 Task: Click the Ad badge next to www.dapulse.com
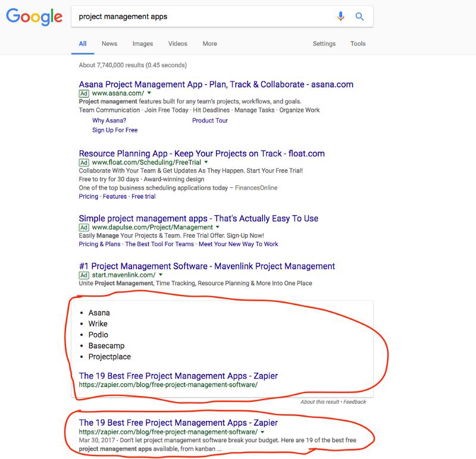click(x=84, y=228)
